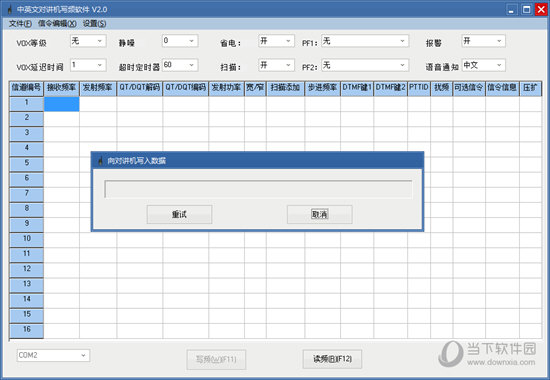Click the 宽/窄 column header
This screenshot has height=380, width=550.
click(x=255, y=88)
